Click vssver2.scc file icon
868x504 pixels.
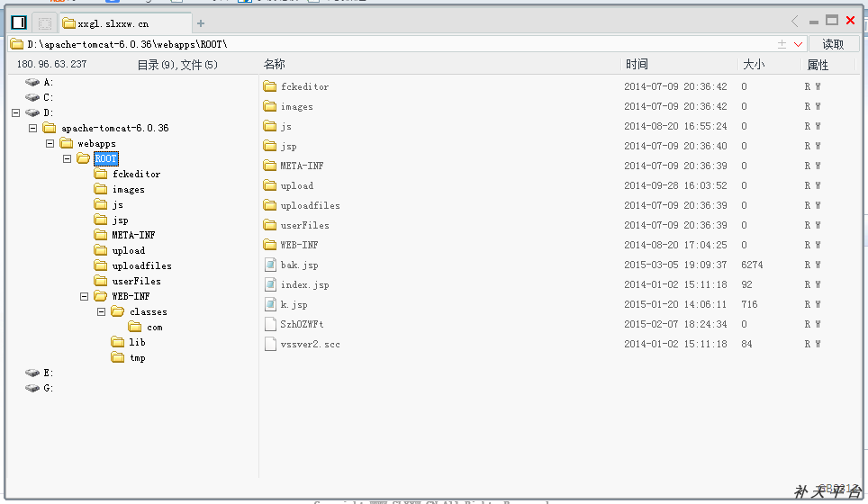[270, 344]
